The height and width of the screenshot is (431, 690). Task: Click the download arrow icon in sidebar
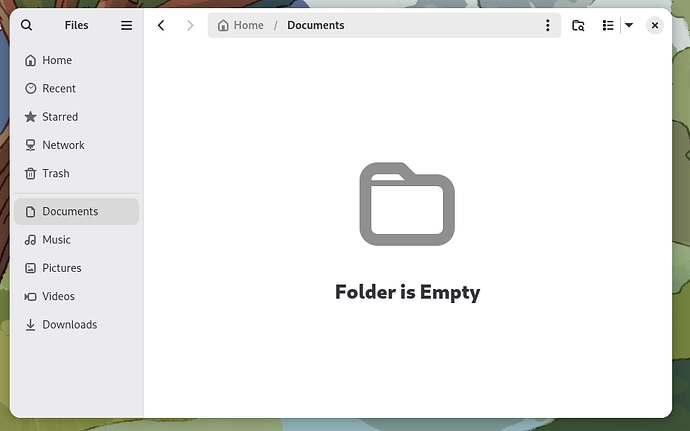tap(30, 325)
